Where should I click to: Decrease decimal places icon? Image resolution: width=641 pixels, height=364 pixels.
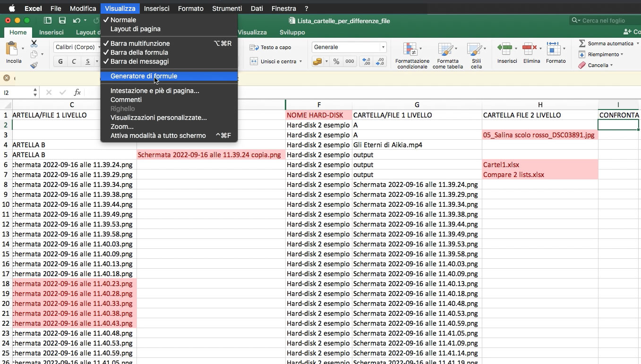(379, 61)
